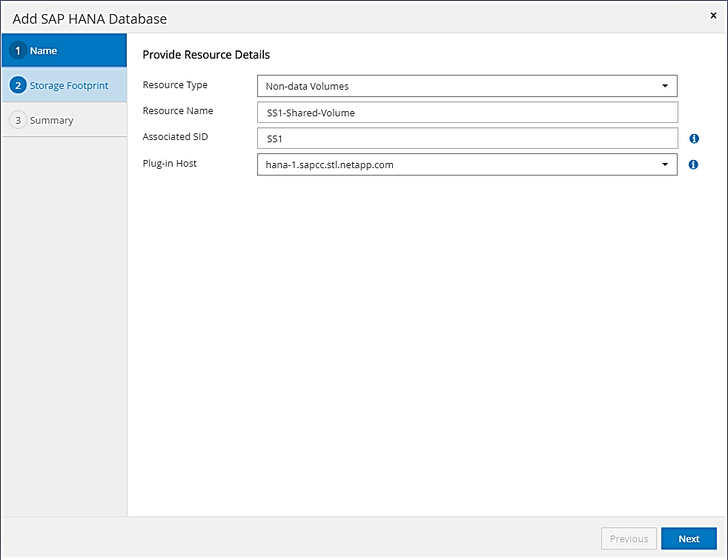Close the Add SAP HANA Database dialog
The height and width of the screenshot is (560, 728).
click(713, 16)
